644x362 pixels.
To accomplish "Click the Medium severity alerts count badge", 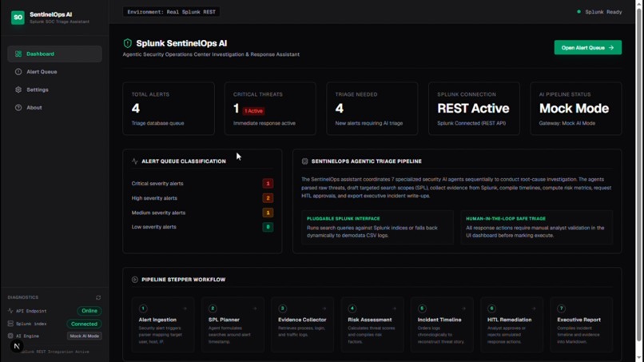I will pos(268,213).
